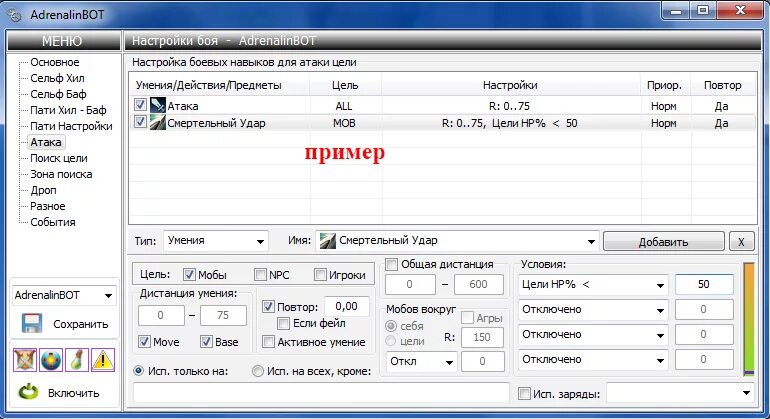This screenshot has width=770, height=419.
Task: Select the Атака menu section
Action: [46, 142]
